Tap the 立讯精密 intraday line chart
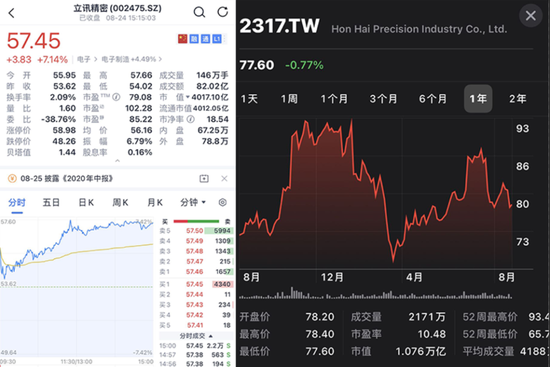 pyautogui.click(x=77, y=288)
